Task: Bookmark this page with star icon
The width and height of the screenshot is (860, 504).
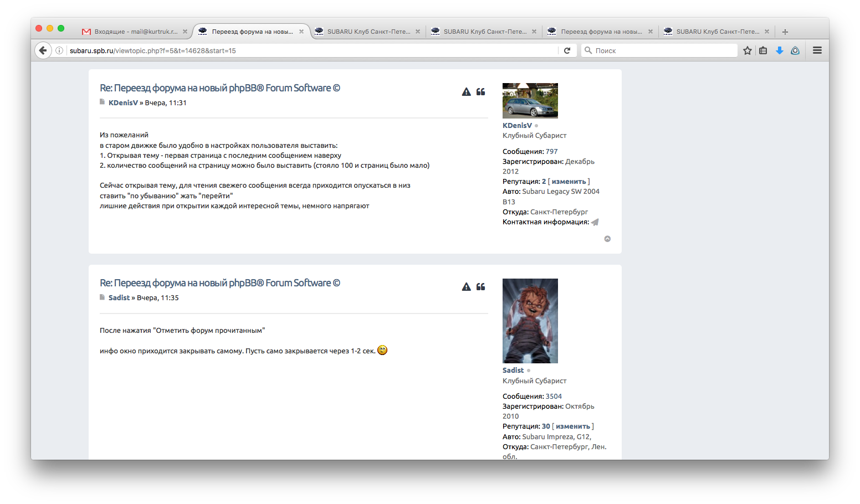Action: pos(748,50)
